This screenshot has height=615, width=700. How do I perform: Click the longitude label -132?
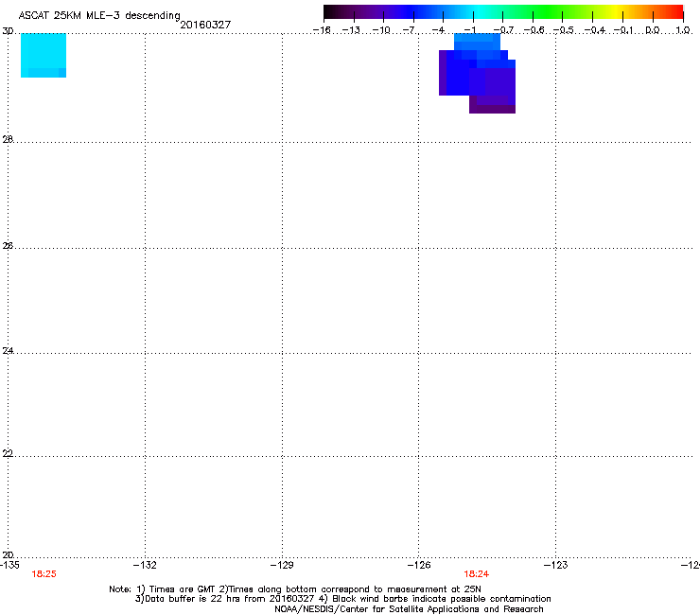pyautogui.click(x=145, y=565)
